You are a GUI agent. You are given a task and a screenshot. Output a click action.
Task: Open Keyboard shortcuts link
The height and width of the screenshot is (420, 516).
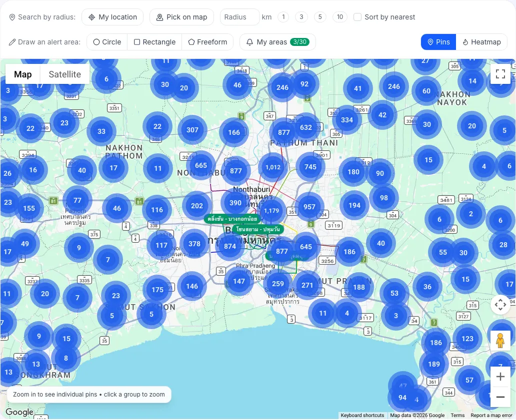(x=362, y=416)
